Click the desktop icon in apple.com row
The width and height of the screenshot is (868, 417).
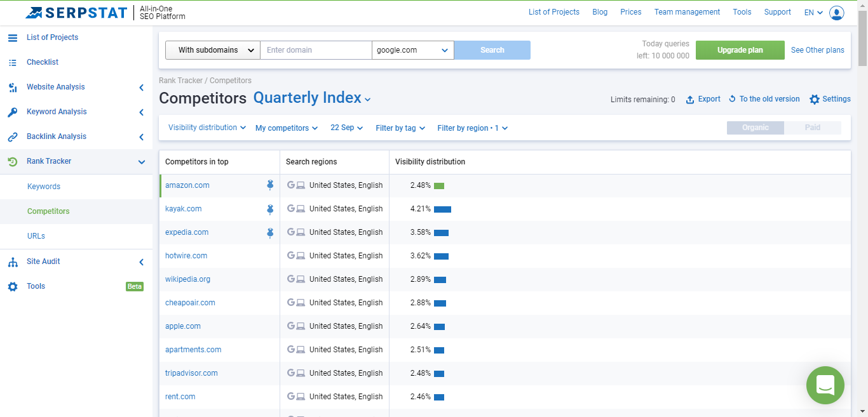click(x=301, y=326)
